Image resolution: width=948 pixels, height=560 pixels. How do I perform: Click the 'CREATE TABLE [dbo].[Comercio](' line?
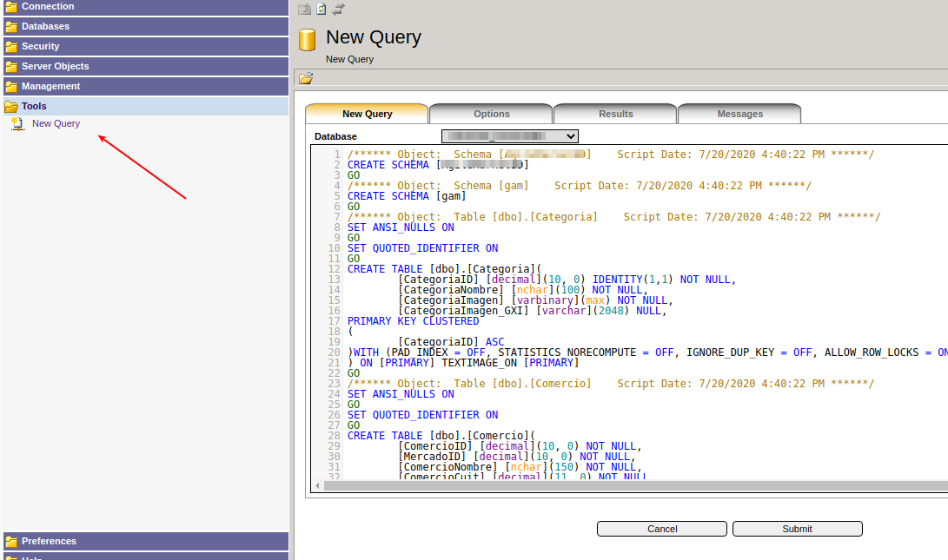[441, 436]
